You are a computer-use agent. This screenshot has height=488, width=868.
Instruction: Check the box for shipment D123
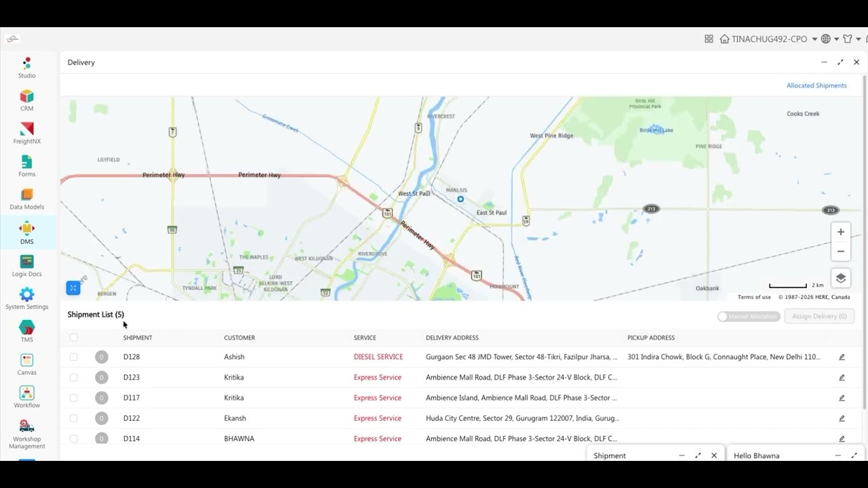point(73,378)
